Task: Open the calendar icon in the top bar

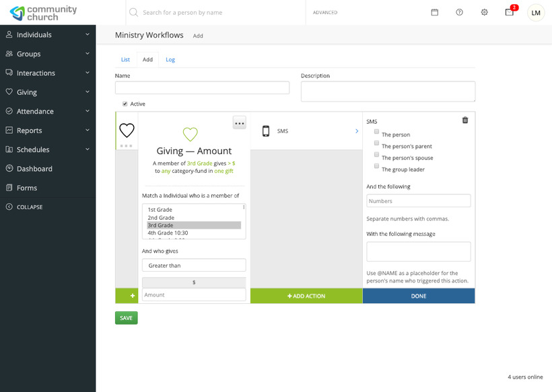Action: [434, 12]
